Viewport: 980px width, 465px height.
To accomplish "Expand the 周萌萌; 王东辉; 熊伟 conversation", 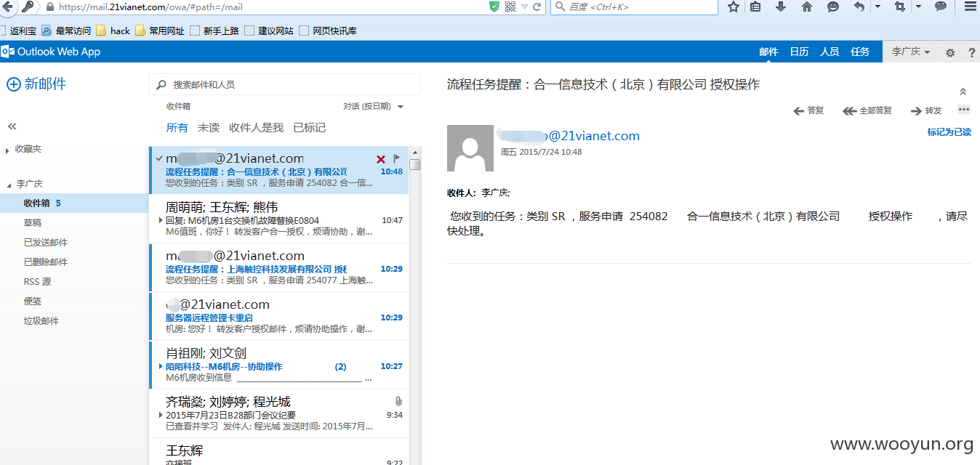I will click(x=161, y=220).
